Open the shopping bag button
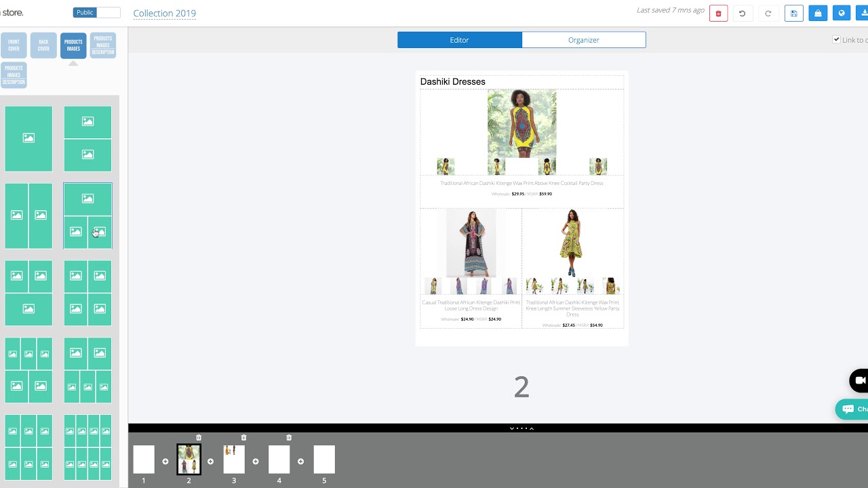Screen dimensions: 868x488 (818, 13)
